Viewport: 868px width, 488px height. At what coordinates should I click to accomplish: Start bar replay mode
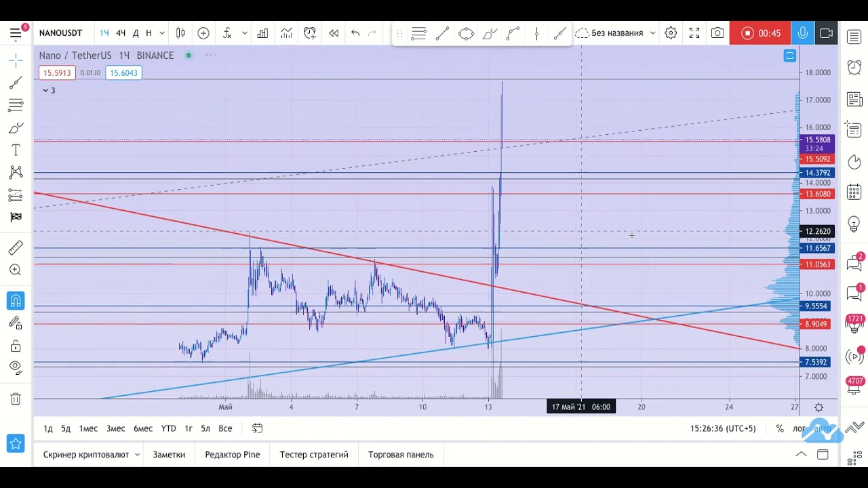[x=334, y=33]
